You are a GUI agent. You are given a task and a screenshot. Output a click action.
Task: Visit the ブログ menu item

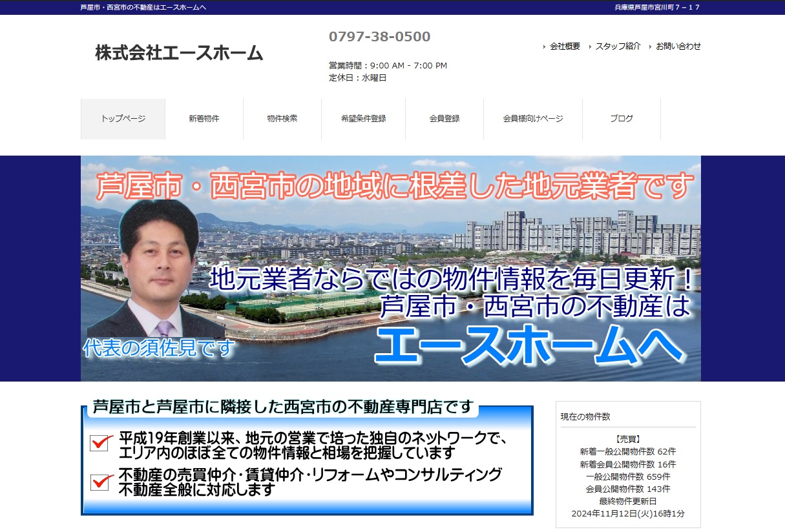click(622, 119)
